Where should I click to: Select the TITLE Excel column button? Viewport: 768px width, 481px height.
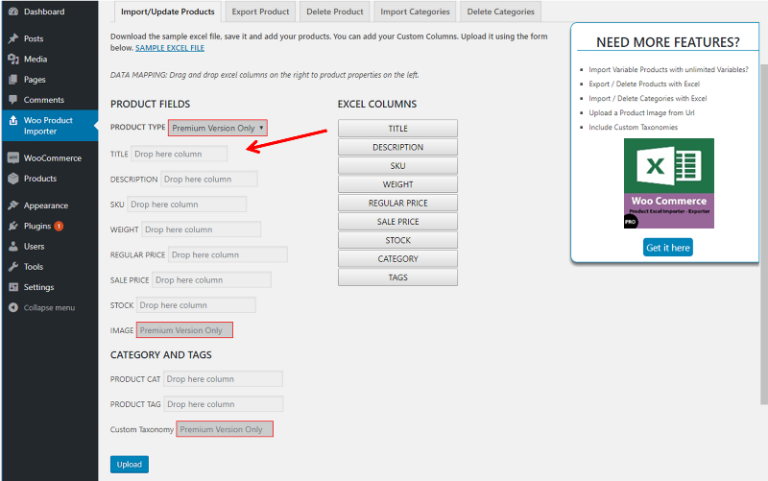click(398, 128)
